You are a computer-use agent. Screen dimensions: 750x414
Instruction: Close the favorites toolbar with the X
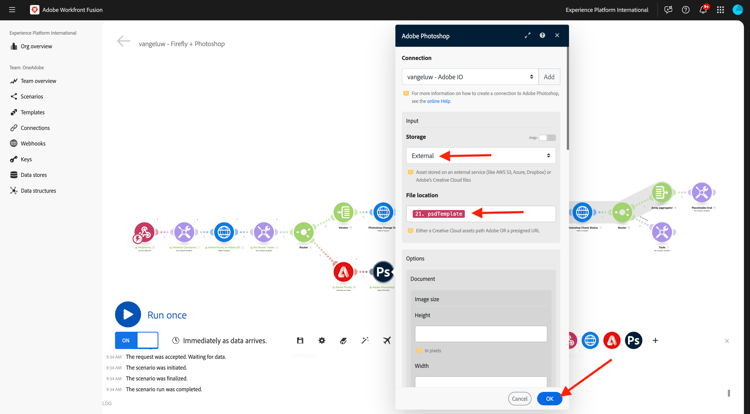click(x=727, y=341)
